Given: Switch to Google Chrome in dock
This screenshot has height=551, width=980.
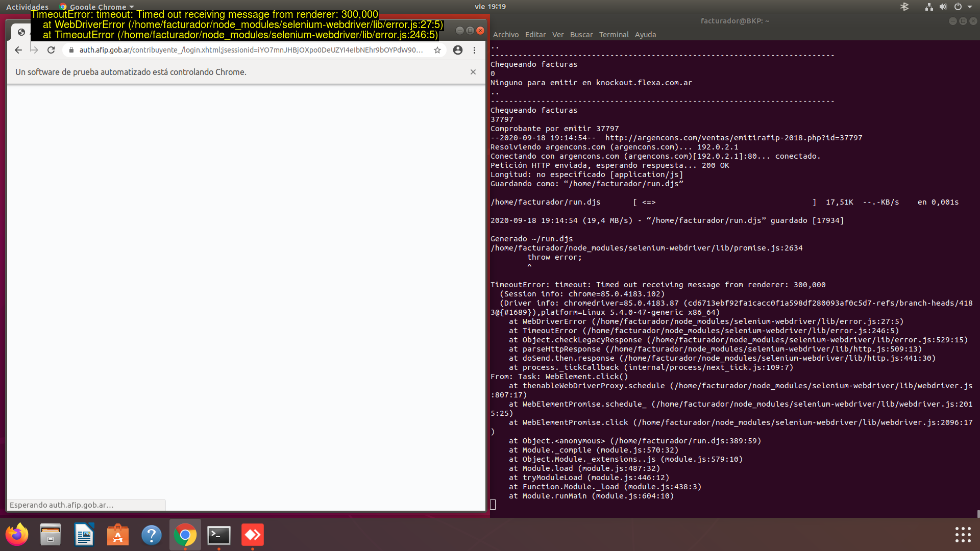Looking at the screenshot, I should 185,535.
